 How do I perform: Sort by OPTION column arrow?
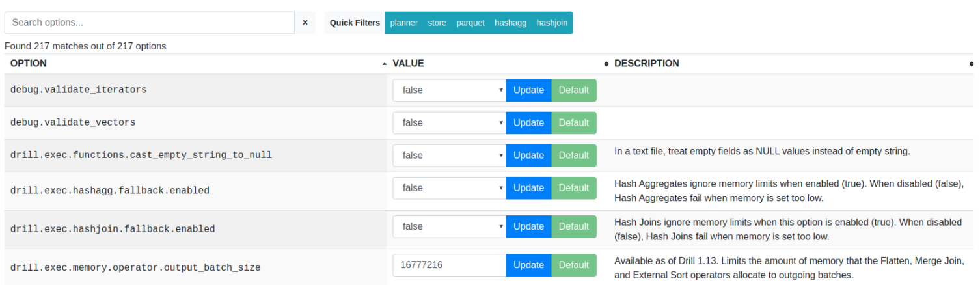tap(385, 64)
